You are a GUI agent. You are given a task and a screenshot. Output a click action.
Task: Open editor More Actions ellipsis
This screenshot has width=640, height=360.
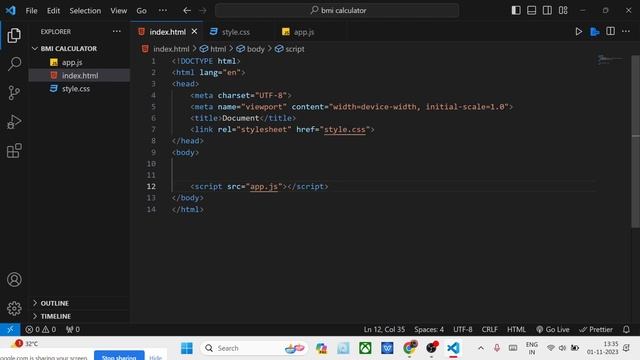coord(626,31)
